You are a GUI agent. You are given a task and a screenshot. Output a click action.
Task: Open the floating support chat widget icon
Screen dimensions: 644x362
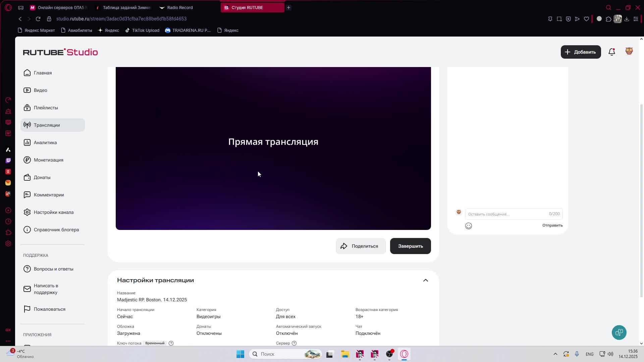point(619,333)
